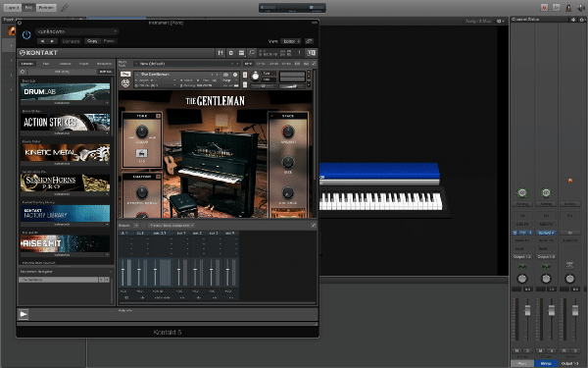Click pan knob on Output channel strip
Image resolution: width=588 pixels, height=368 pixels.
coord(569,279)
